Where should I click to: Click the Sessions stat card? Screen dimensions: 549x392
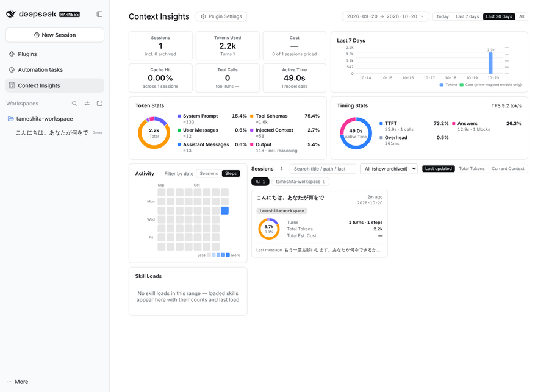click(x=160, y=46)
